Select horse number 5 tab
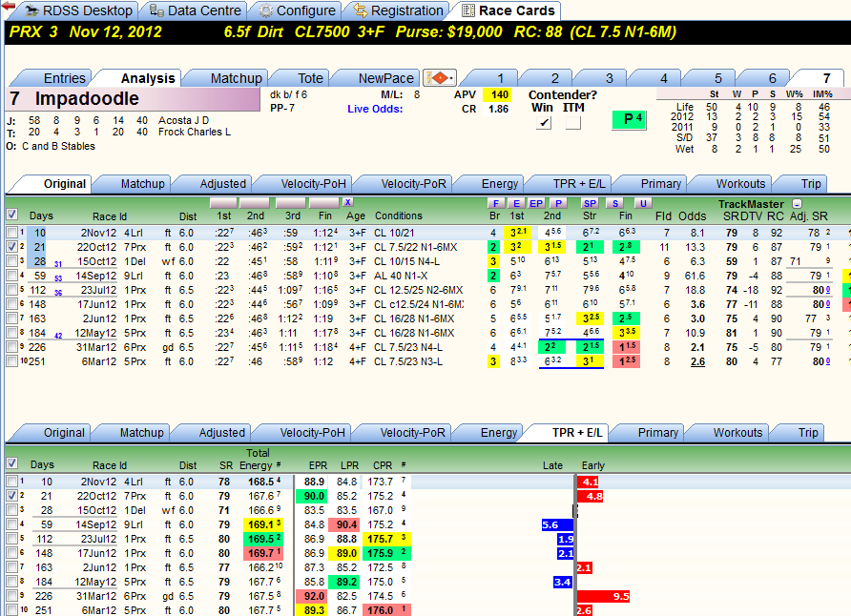The height and width of the screenshot is (616, 851). pyautogui.click(x=717, y=78)
